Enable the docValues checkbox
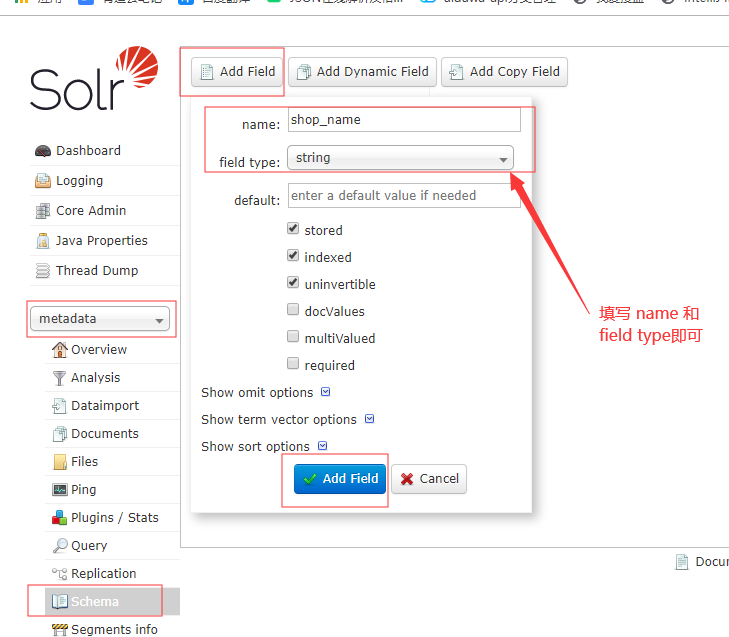 click(293, 310)
